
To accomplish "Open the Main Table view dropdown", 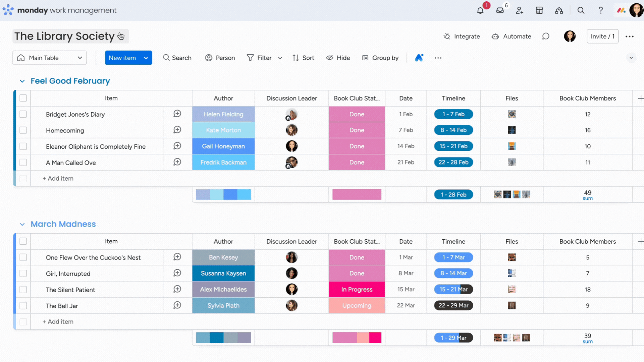I will [x=79, y=58].
